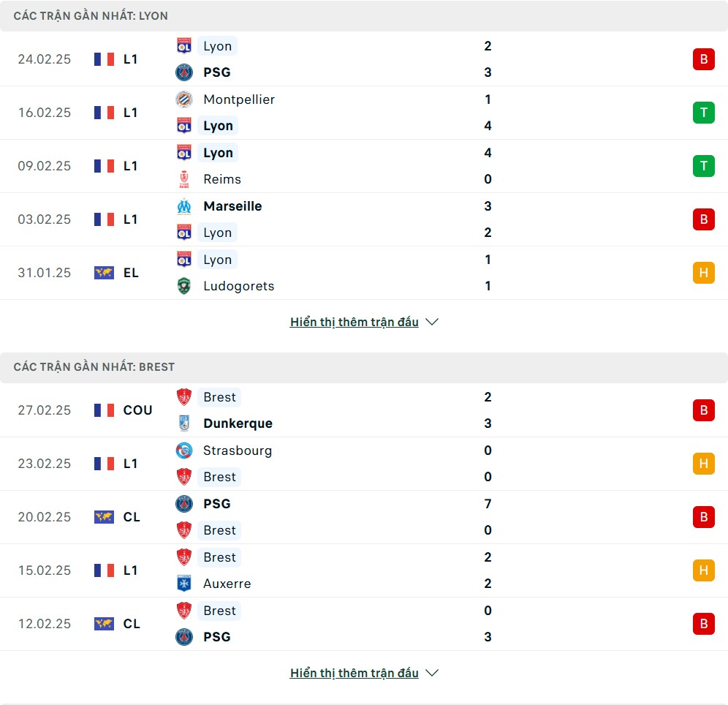The image size is (728, 705).
Task: Click orange H badge for Strasbourg–Brest match
Action: 703,464
